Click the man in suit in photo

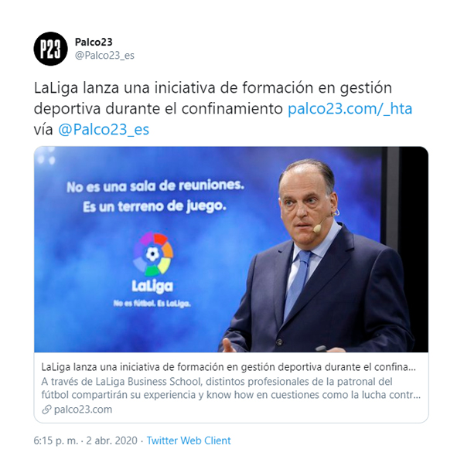(x=318, y=257)
